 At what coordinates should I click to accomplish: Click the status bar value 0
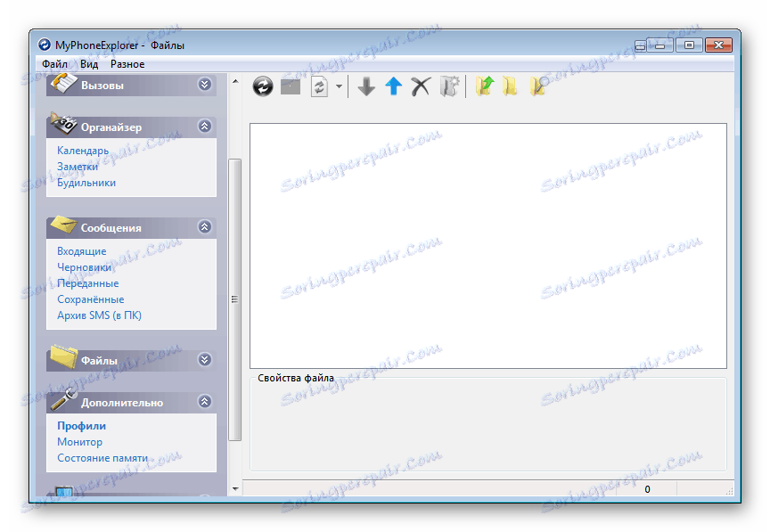647,489
